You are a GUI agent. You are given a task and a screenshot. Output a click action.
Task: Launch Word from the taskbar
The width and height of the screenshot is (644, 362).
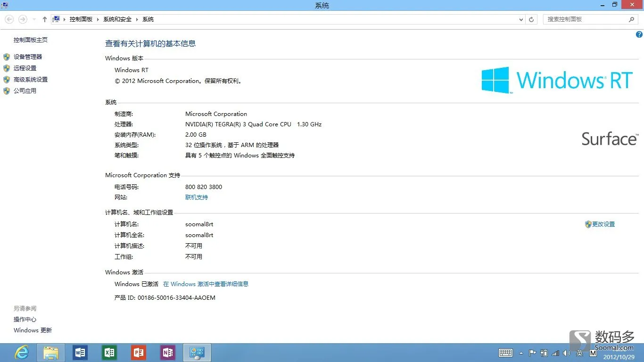click(80, 352)
